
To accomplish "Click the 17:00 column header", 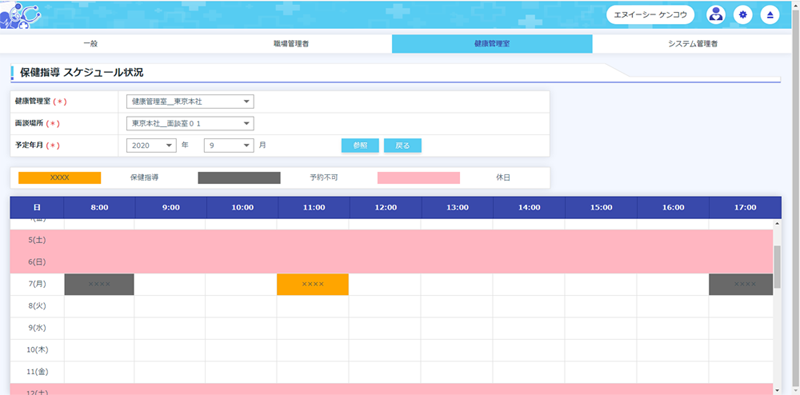I will 745,208.
